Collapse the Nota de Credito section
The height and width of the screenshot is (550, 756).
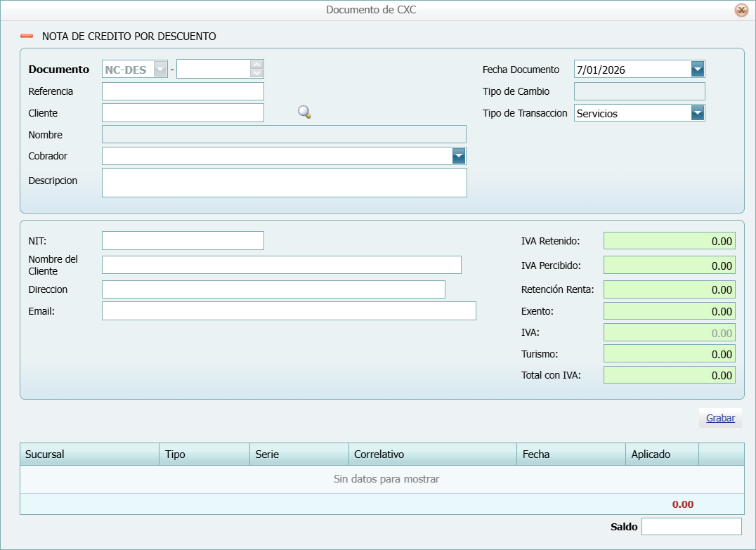coord(27,36)
